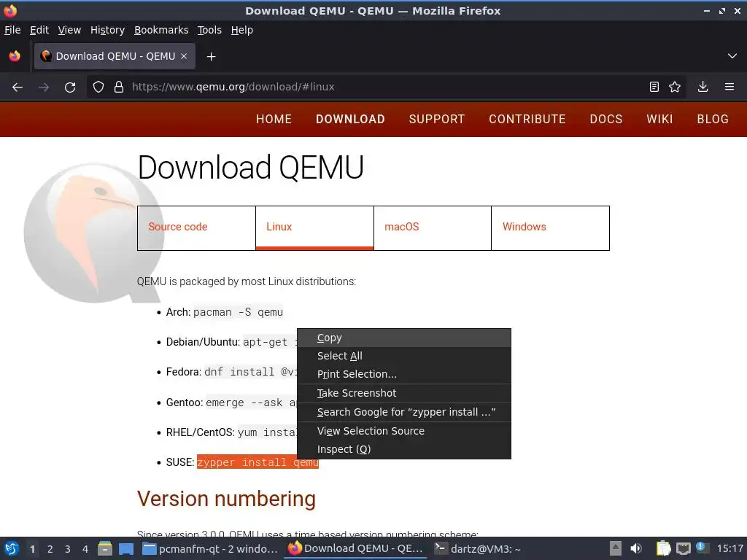
Task: Open the Help menu
Action: point(242,30)
